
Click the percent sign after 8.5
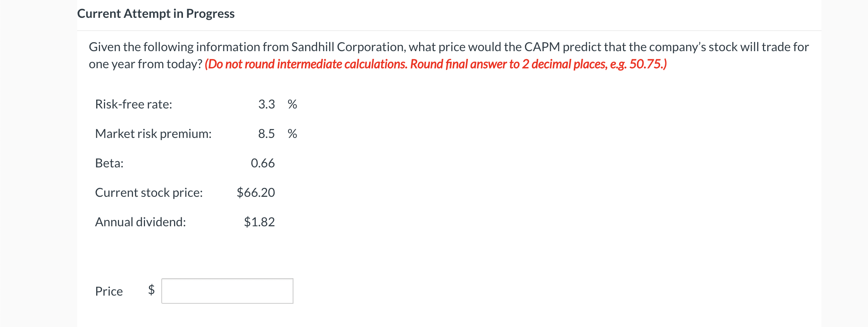tap(293, 133)
